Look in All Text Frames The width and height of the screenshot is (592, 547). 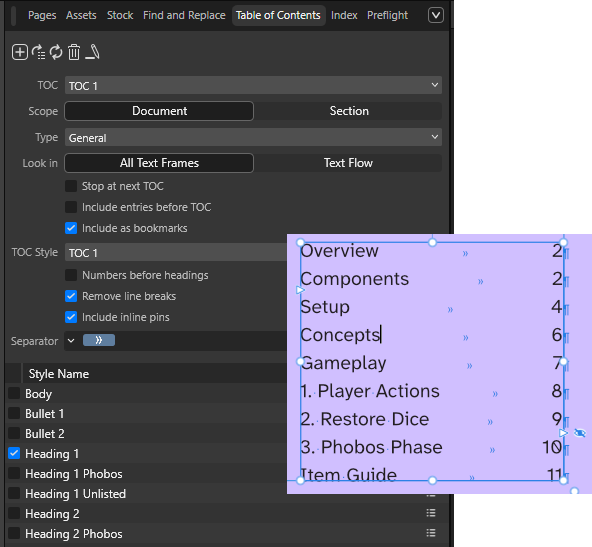[x=159, y=163]
